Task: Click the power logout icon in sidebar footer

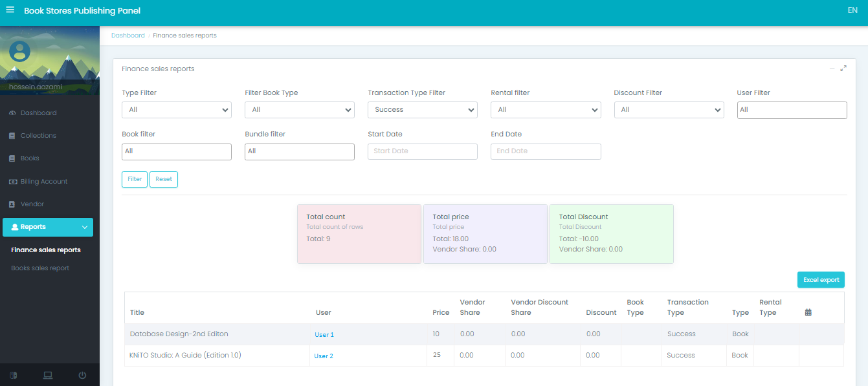Action: pos(82,375)
